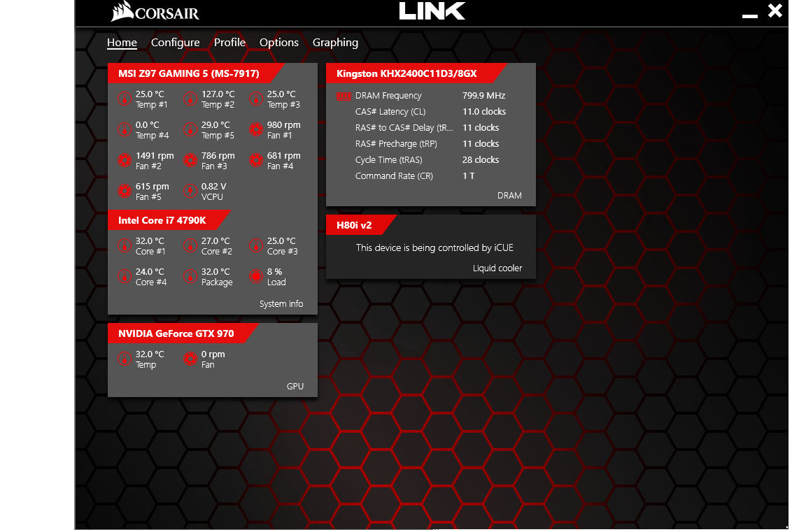Go to the Options tab
Image resolution: width=806 pixels, height=532 pixels.
point(279,43)
